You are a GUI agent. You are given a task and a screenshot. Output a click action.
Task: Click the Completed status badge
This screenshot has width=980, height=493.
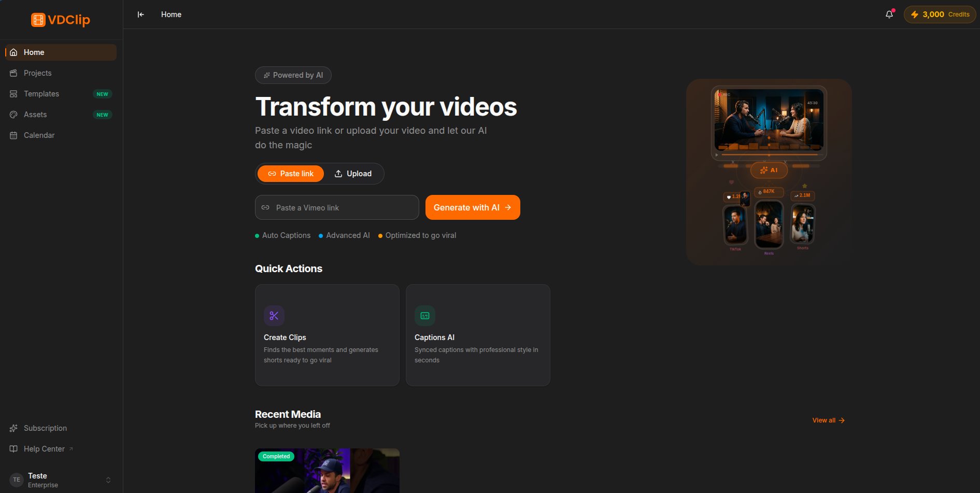(x=276, y=457)
